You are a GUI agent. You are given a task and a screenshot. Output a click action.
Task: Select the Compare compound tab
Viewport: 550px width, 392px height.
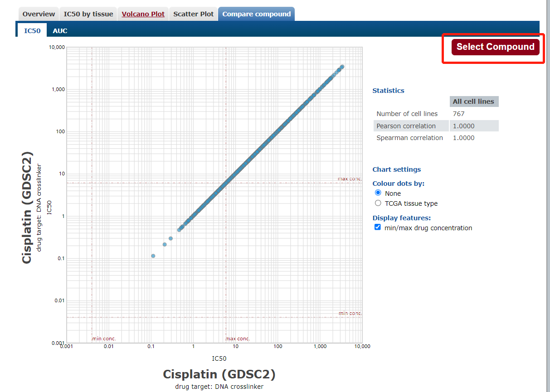point(257,14)
